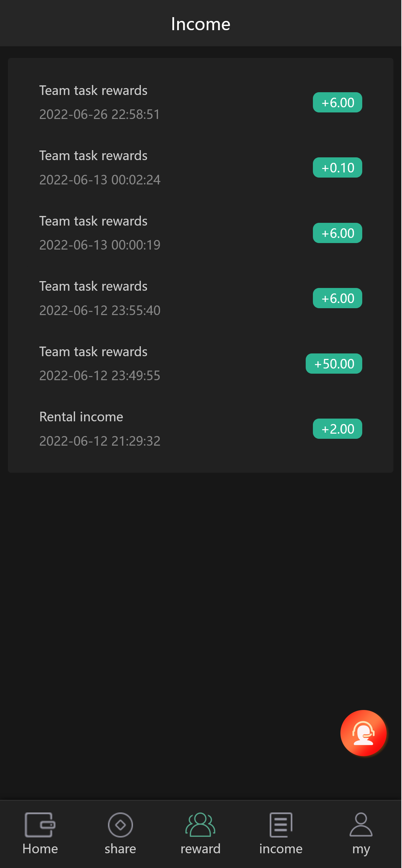The image size is (402, 868).
Task: Click the +0.10 amount badge
Action: tap(338, 168)
